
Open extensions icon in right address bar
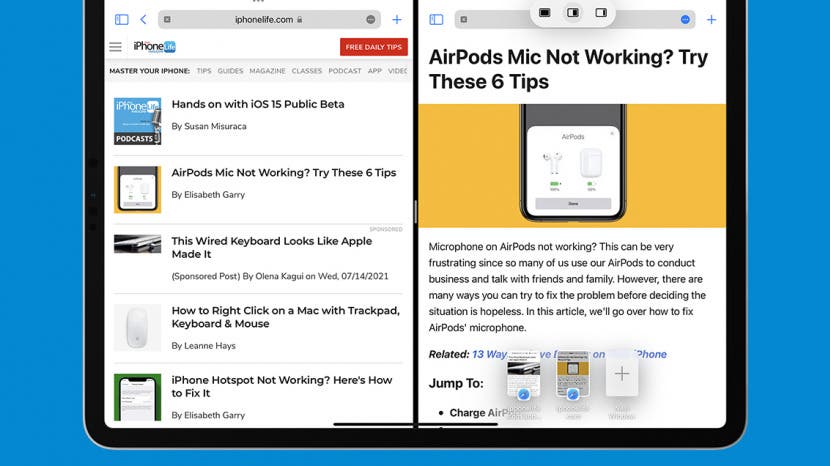click(464, 20)
